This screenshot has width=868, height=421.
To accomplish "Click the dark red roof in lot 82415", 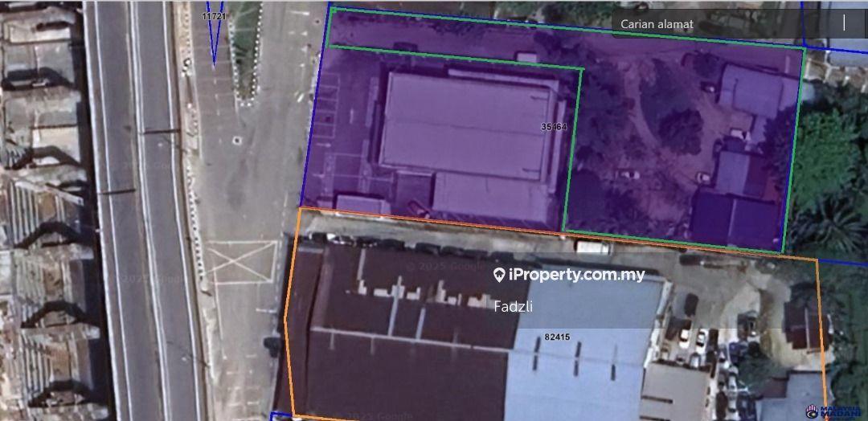I will (x=404, y=332).
